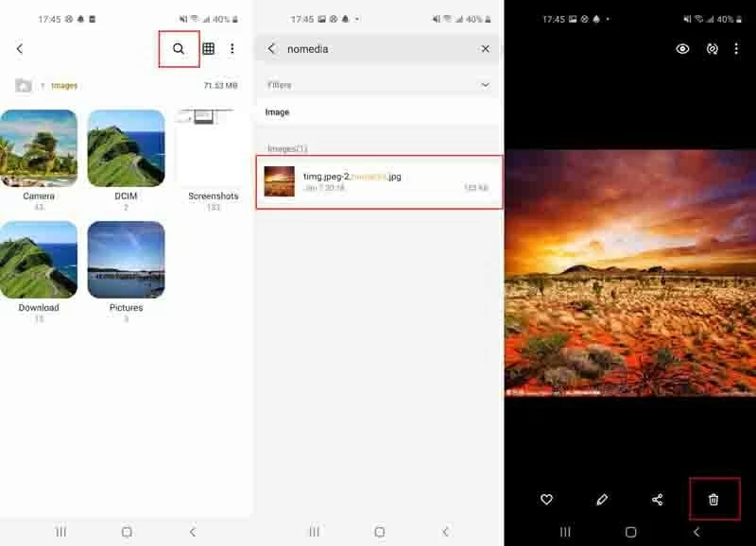Favorite the photo with heart icon
The image size is (756, 546).
pos(546,500)
